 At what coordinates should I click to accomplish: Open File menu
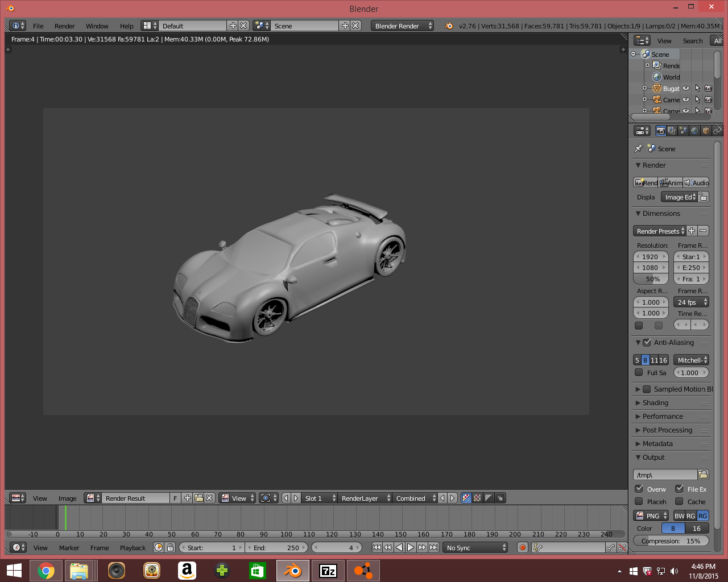(38, 26)
